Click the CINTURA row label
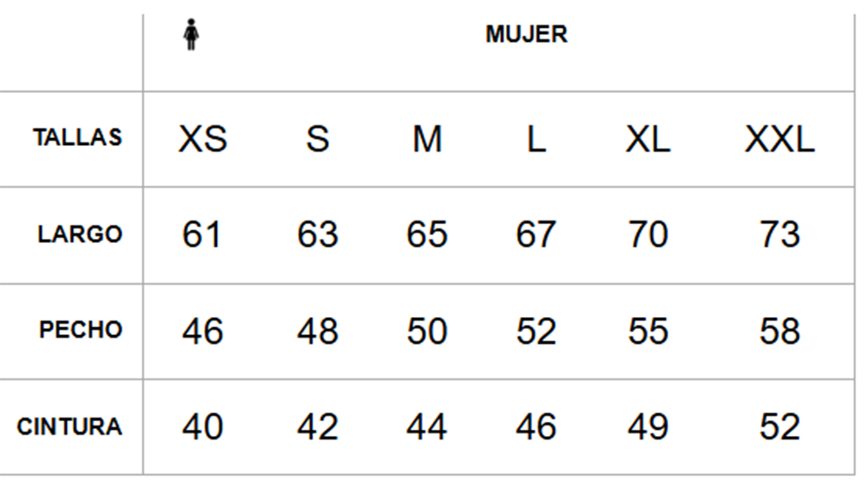Image resolution: width=868 pixels, height=488 pixels. tap(69, 426)
